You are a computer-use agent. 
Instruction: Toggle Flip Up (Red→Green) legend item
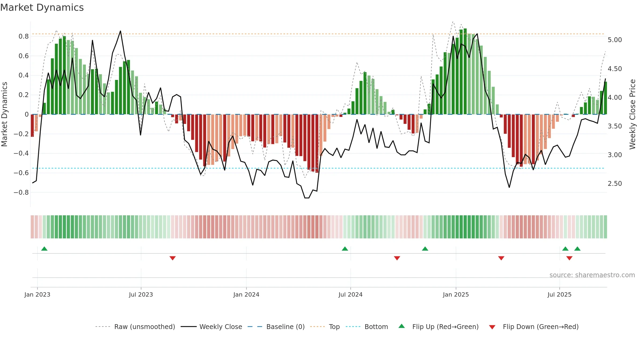tap(438, 327)
